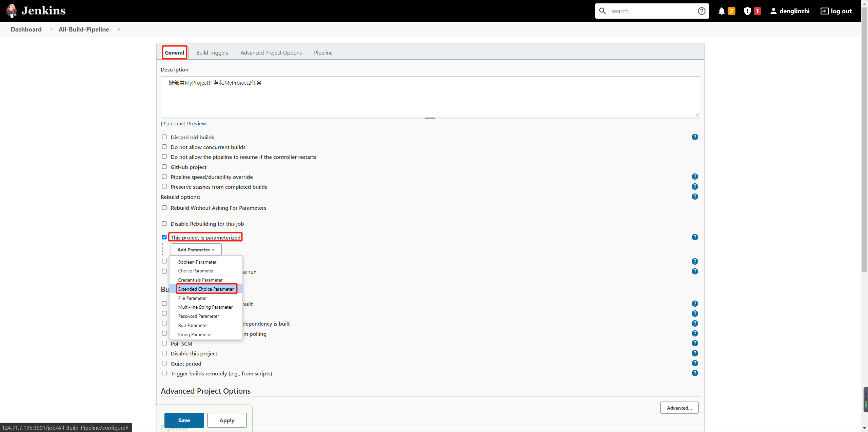Open help icon for Poll SCM
Viewport: 868px width, 432px height.
pyautogui.click(x=694, y=343)
